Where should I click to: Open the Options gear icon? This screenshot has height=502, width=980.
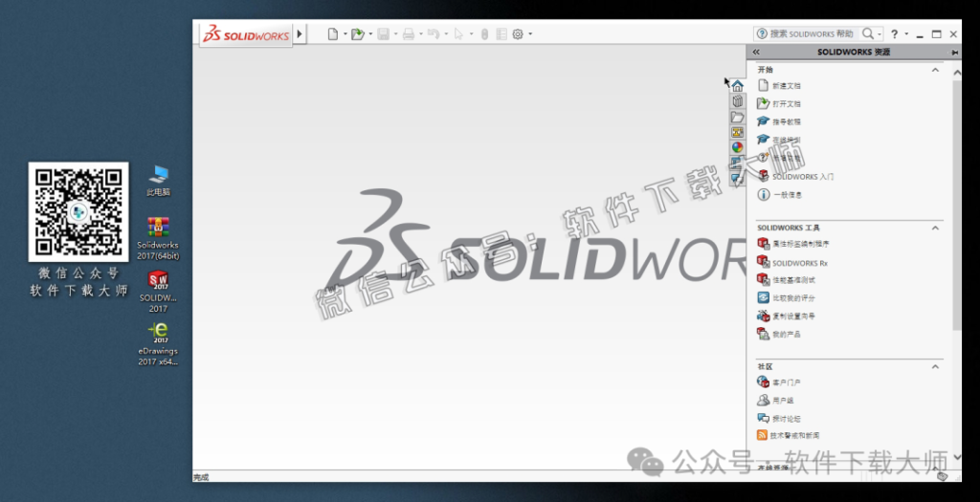[x=518, y=34]
